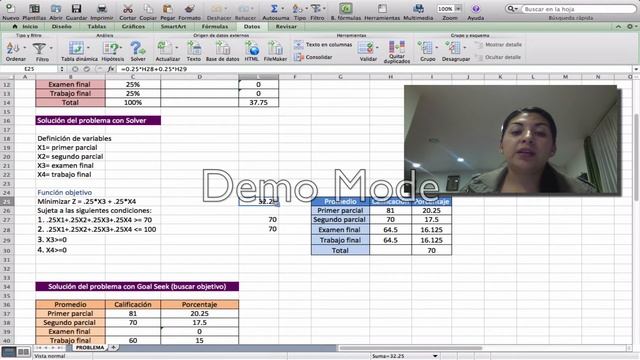Click the Imprimir printer icon

click(102, 9)
